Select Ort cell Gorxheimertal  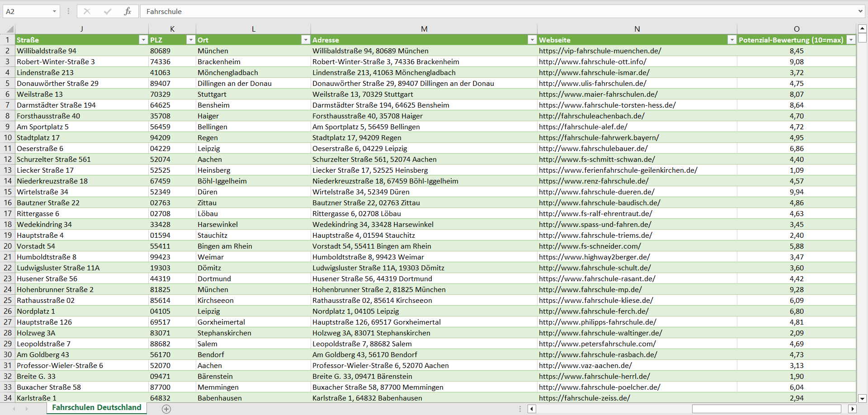tap(254, 322)
